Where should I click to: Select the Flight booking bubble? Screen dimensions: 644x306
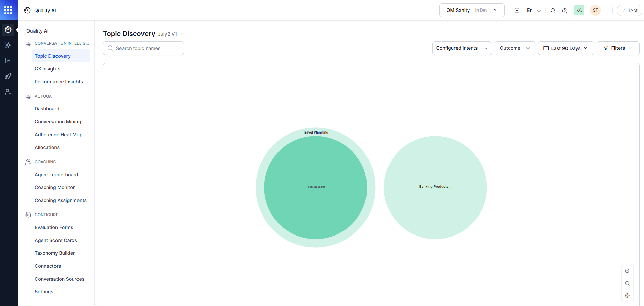pos(315,187)
